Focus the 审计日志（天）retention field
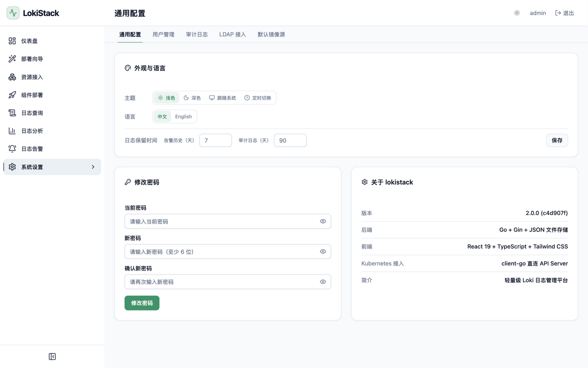The image size is (588, 368). point(290,140)
